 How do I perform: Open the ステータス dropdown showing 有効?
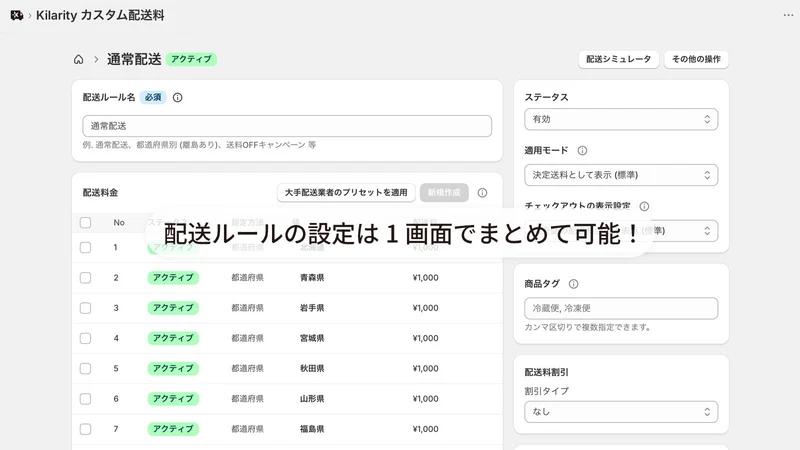click(x=621, y=119)
